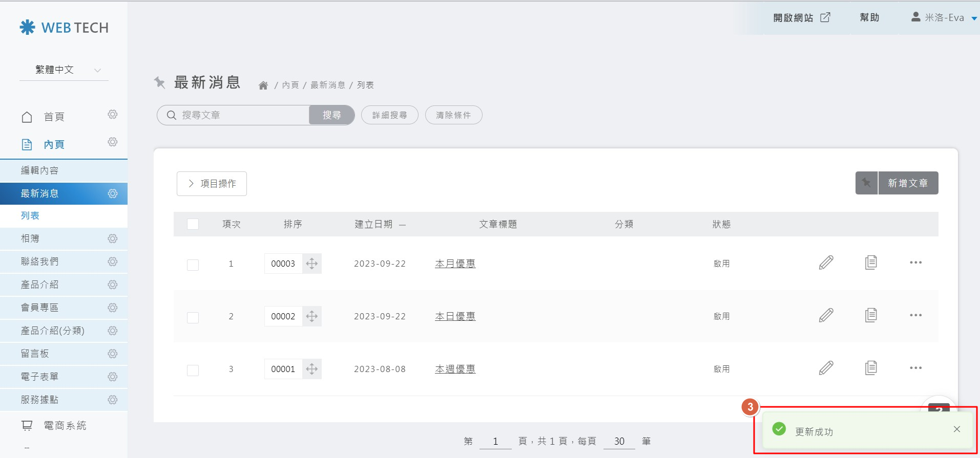Viewport: 980px width, 458px height.
Task: Open 本日優惠 article link
Action: [455, 316]
